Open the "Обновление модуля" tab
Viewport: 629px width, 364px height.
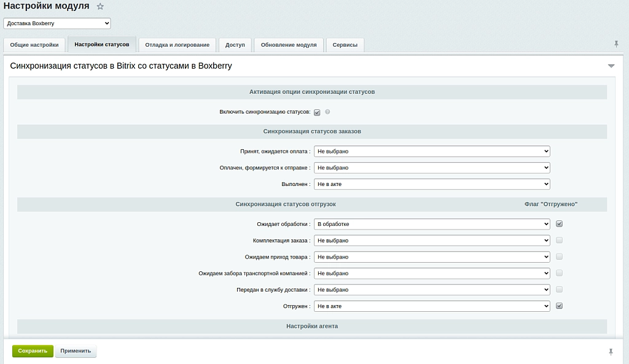289,45
